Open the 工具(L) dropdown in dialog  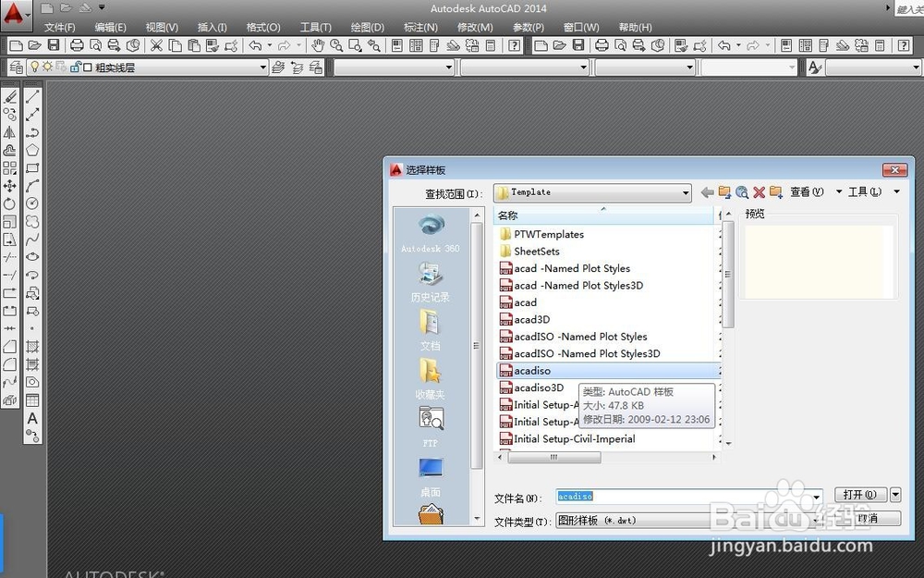(874, 192)
